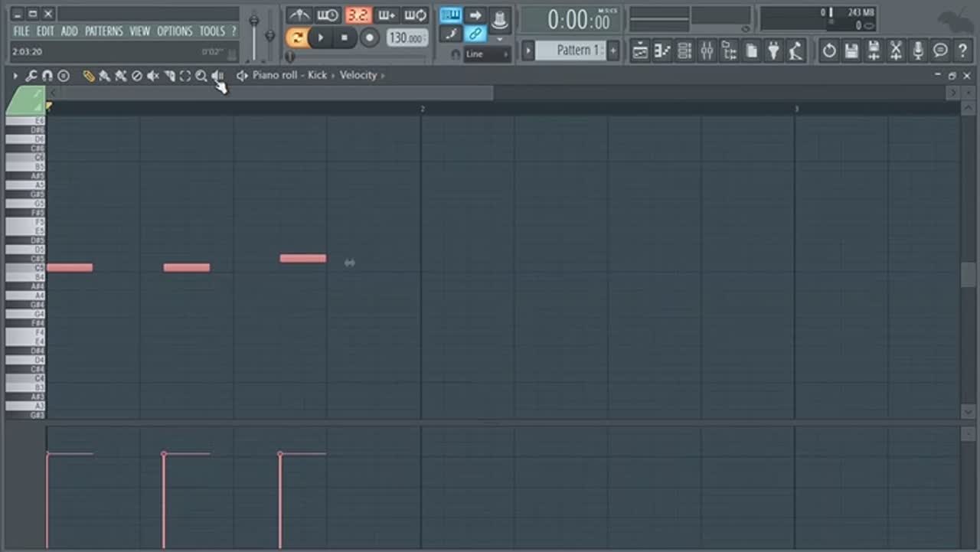Image resolution: width=980 pixels, height=552 pixels.
Task: Toggle the metronome button
Action: click(x=299, y=16)
